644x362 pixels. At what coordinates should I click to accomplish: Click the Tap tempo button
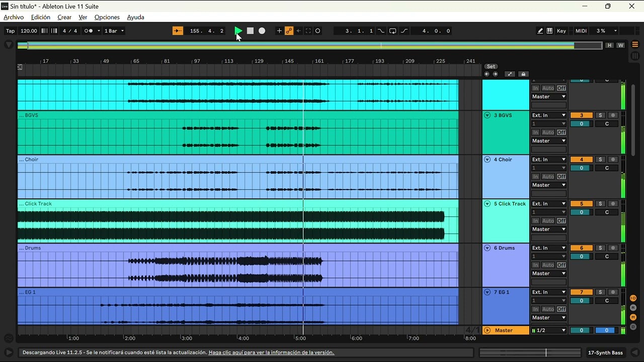10,31
